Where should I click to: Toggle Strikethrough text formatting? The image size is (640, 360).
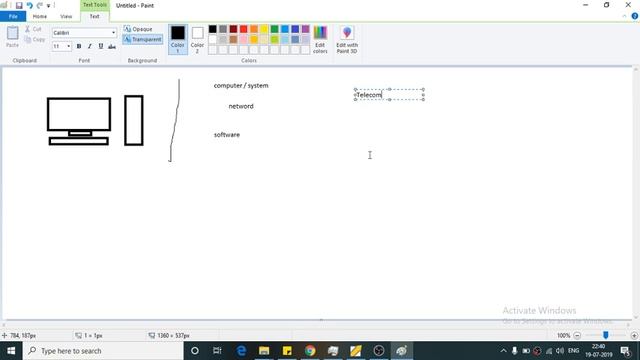[x=112, y=46]
